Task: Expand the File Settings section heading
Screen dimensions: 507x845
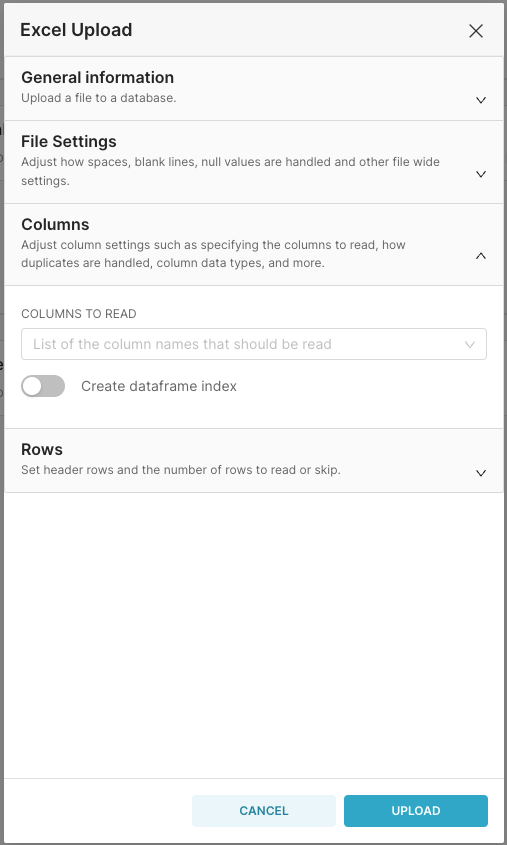Action: pos(68,141)
